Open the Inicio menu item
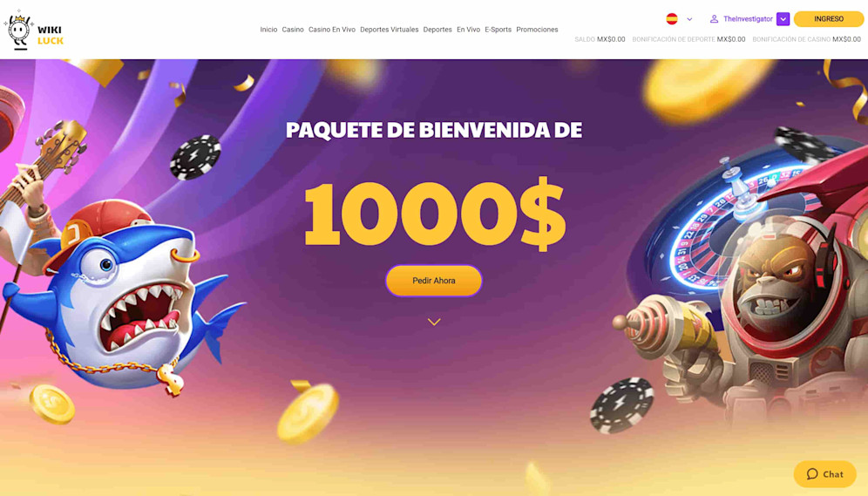Viewport: 868px width, 496px height. click(x=268, y=30)
